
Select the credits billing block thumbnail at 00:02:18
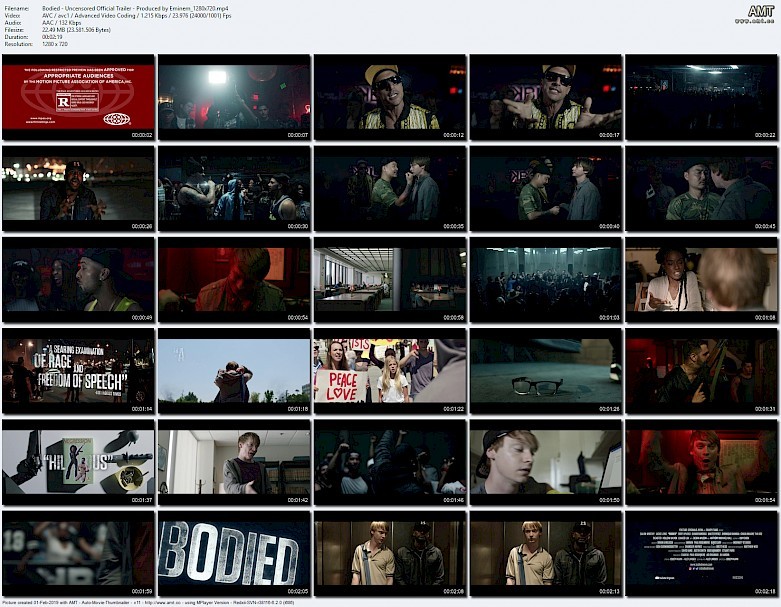[x=702, y=554]
